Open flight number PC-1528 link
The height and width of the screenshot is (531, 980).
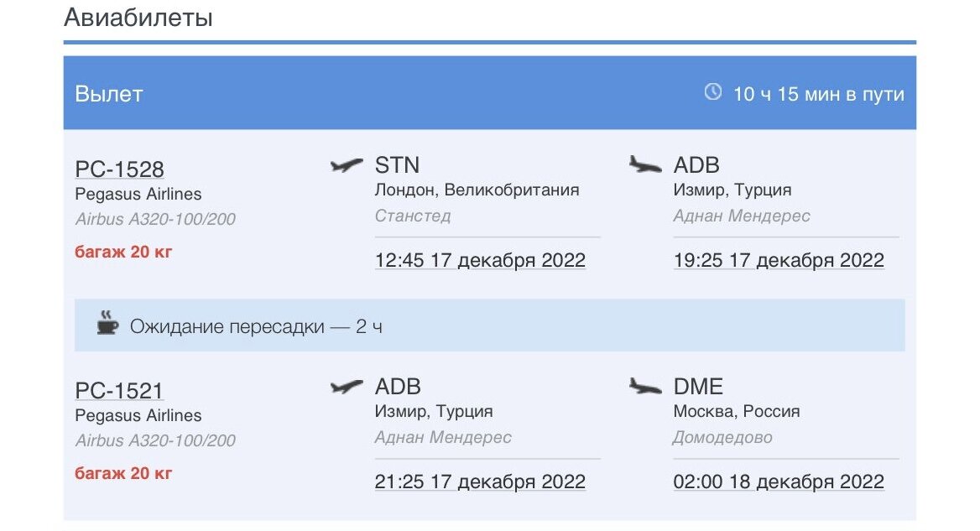click(x=119, y=169)
